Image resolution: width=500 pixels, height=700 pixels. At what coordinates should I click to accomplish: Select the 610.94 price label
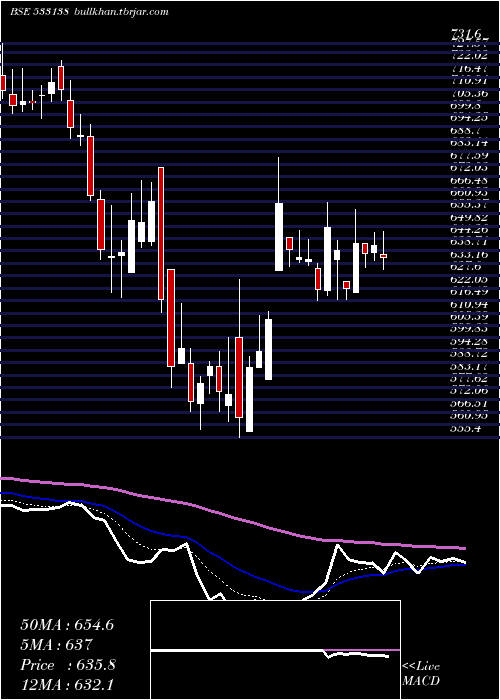pyautogui.click(x=469, y=304)
